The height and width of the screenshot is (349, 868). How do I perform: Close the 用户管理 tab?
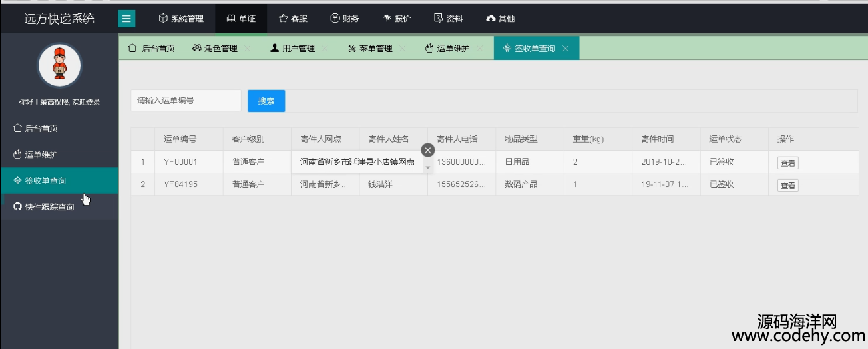pos(325,49)
